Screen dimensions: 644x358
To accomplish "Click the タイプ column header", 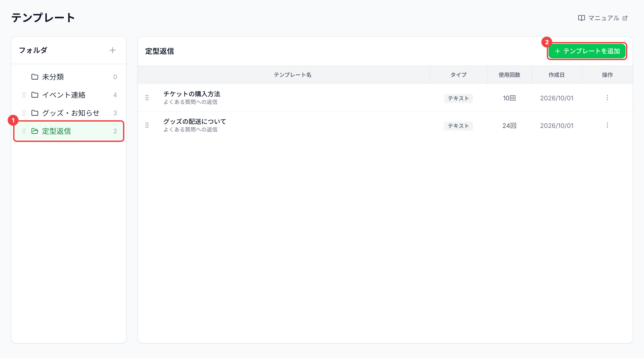I will click(459, 75).
